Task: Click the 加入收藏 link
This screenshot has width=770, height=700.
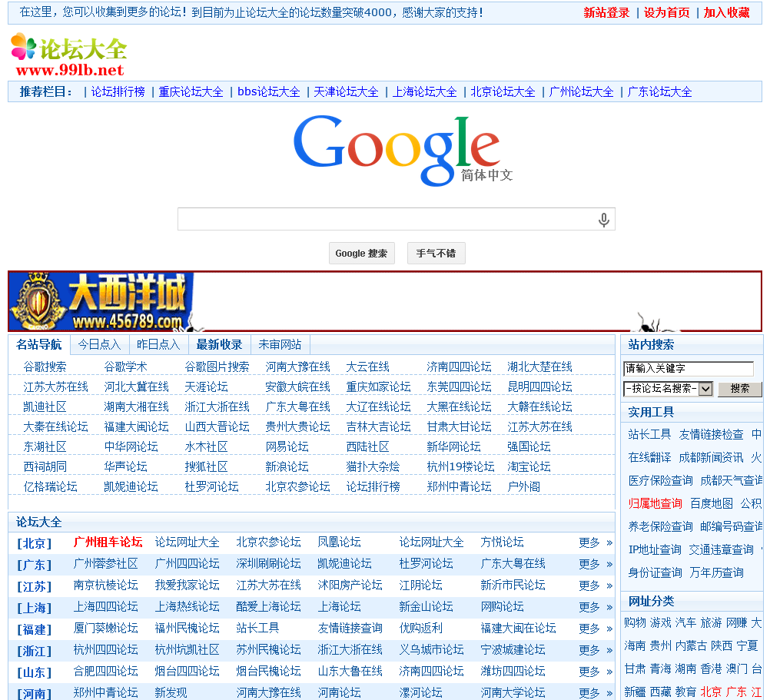Action: pos(726,13)
